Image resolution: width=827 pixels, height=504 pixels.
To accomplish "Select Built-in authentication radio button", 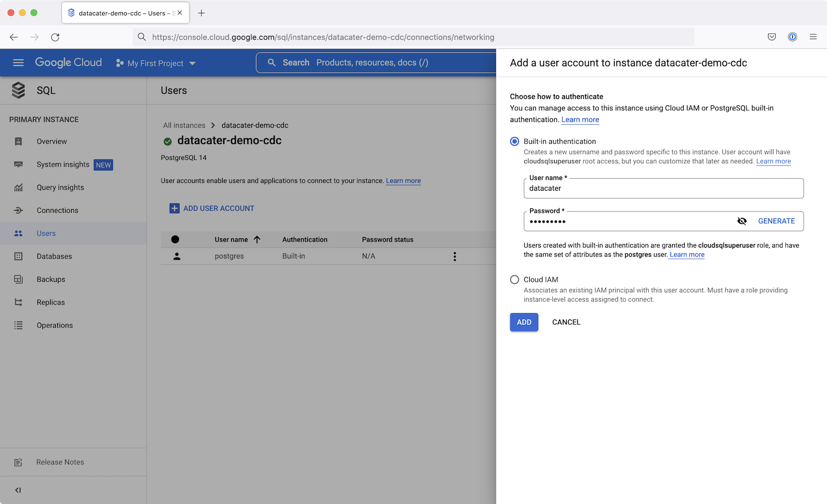I will click(x=514, y=142).
